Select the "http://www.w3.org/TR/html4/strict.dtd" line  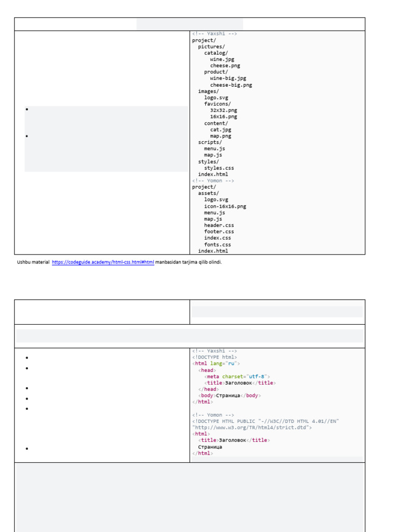(252, 428)
